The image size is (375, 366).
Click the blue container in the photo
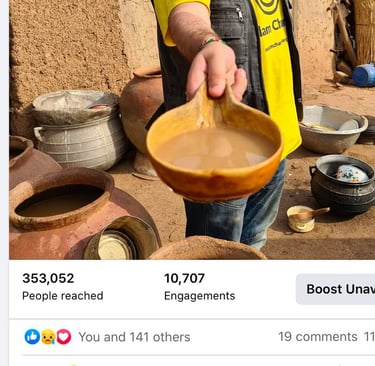(x=364, y=75)
